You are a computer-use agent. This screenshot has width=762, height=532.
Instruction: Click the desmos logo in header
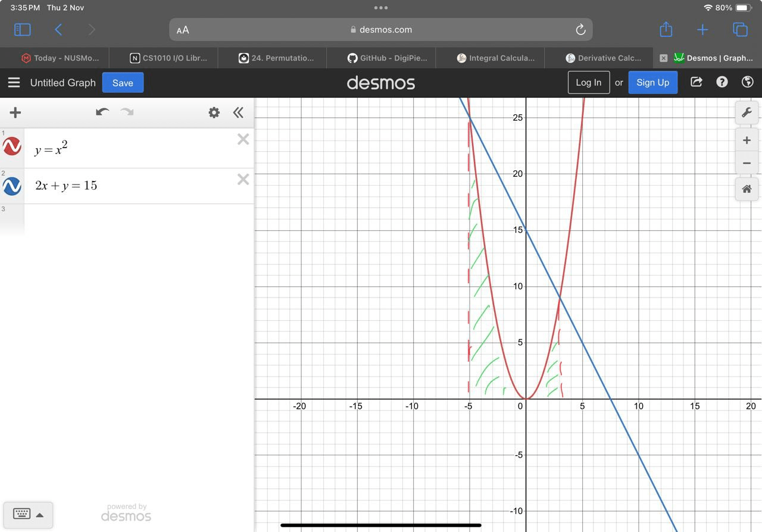click(x=381, y=83)
